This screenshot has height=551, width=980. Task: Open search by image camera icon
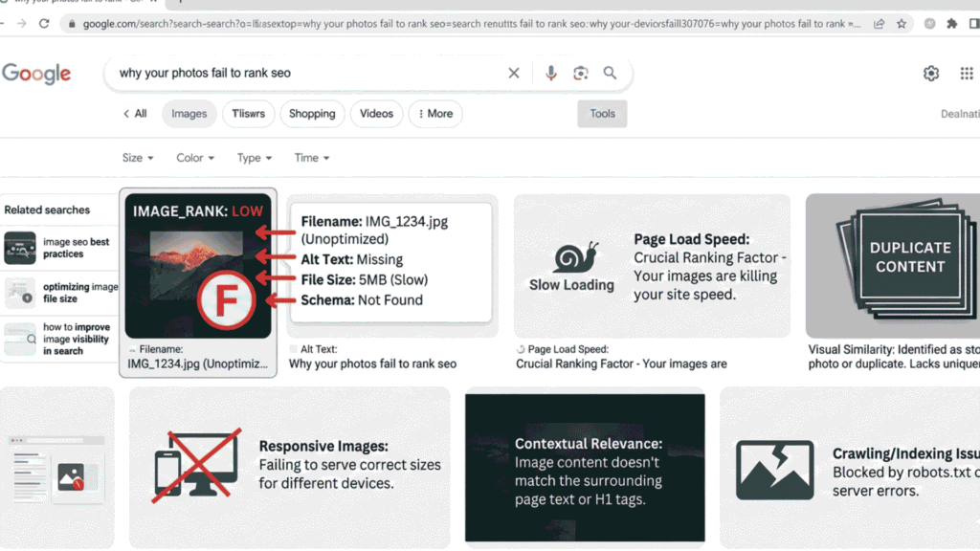pos(581,73)
